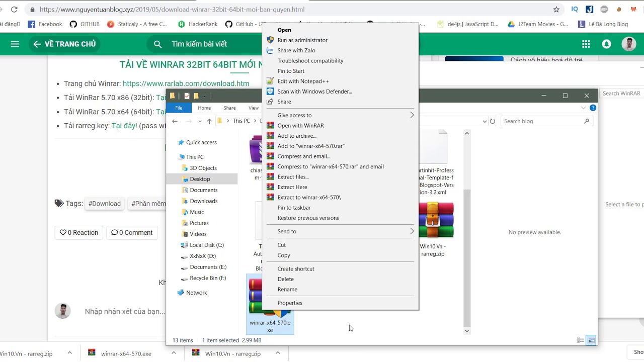
Task: Click the notification bell on blog header
Action: [607, 44]
